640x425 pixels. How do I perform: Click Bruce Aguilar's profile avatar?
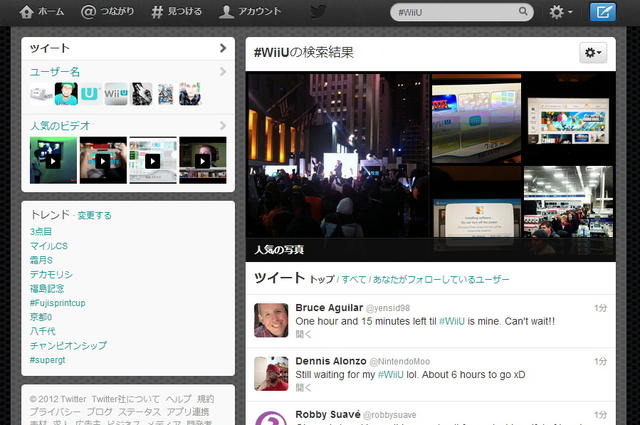[x=271, y=320]
